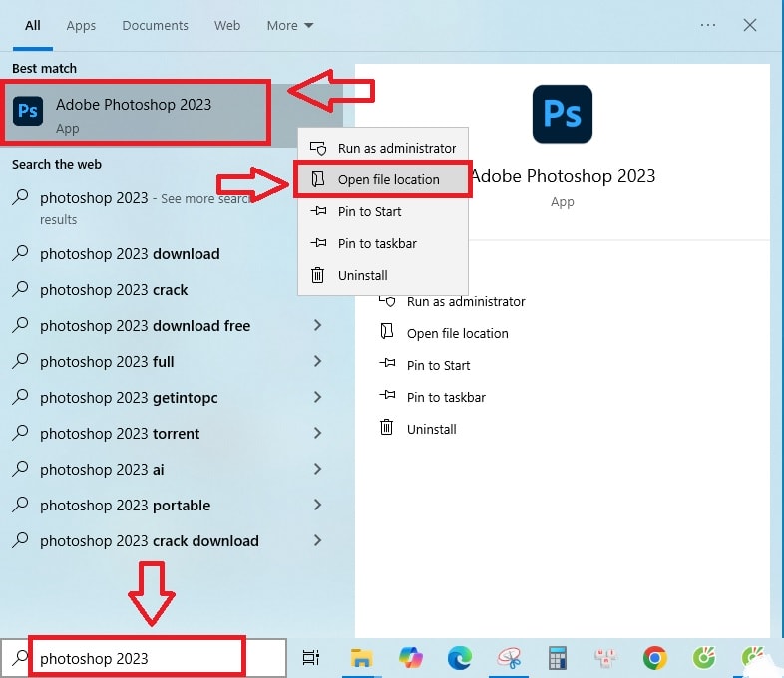Select photoshop 2023 ai suggestion text

[102, 470]
